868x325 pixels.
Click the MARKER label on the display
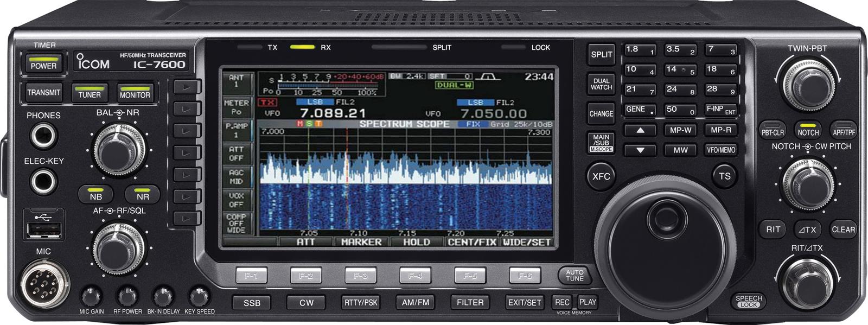[x=361, y=242]
